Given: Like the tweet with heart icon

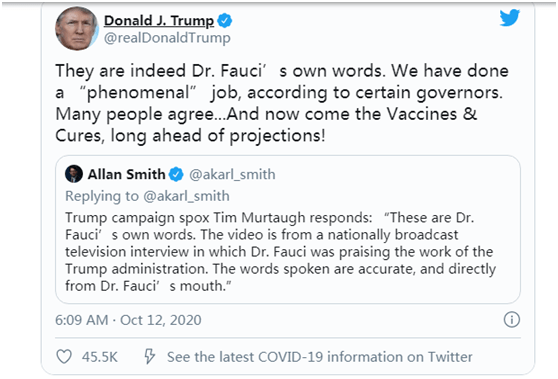Looking at the screenshot, I should click(64, 357).
